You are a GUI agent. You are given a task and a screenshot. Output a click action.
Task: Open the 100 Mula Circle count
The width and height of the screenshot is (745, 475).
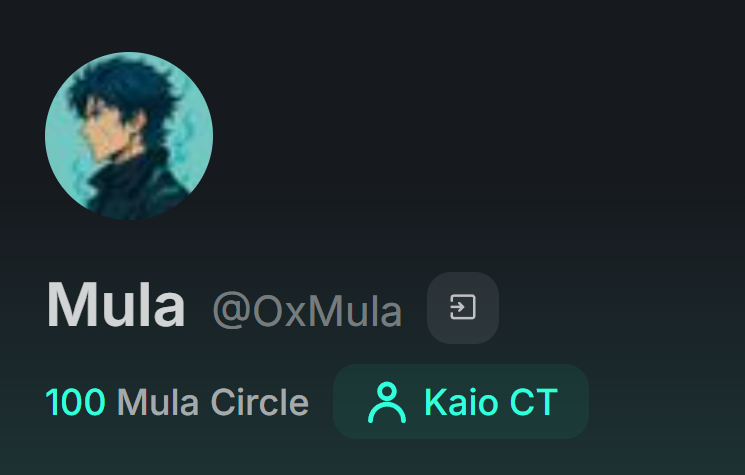(x=177, y=402)
